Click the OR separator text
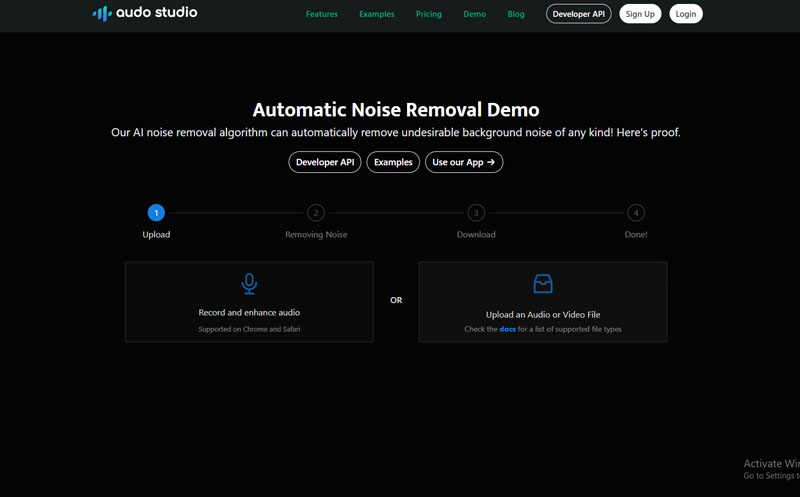Image resolution: width=800 pixels, height=497 pixels. (x=396, y=300)
